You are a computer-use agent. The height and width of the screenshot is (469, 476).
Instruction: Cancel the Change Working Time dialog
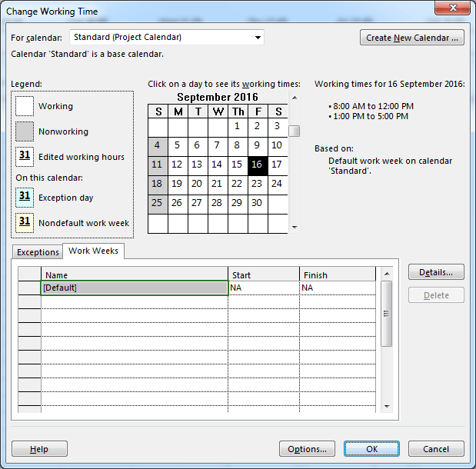[436, 449]
